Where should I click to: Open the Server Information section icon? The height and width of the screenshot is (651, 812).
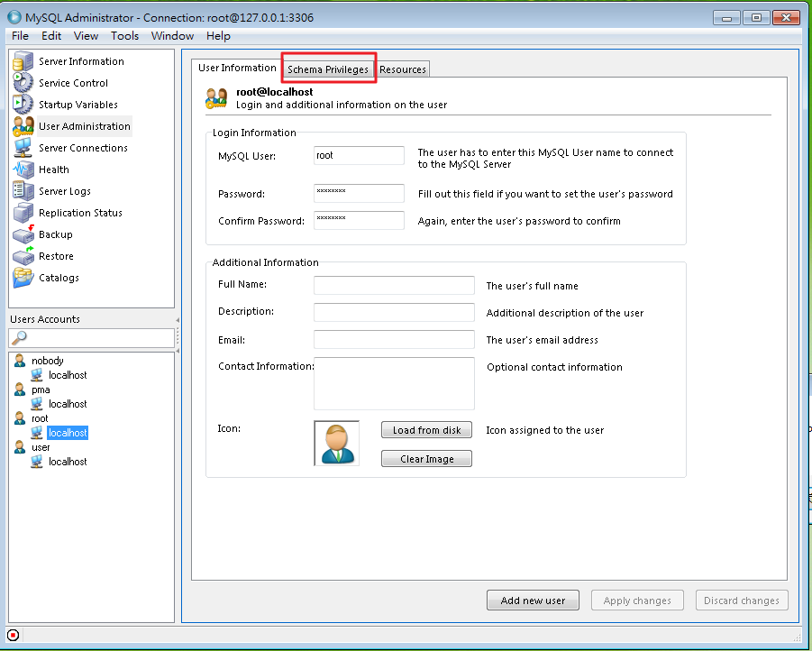[x=23, y=61]
